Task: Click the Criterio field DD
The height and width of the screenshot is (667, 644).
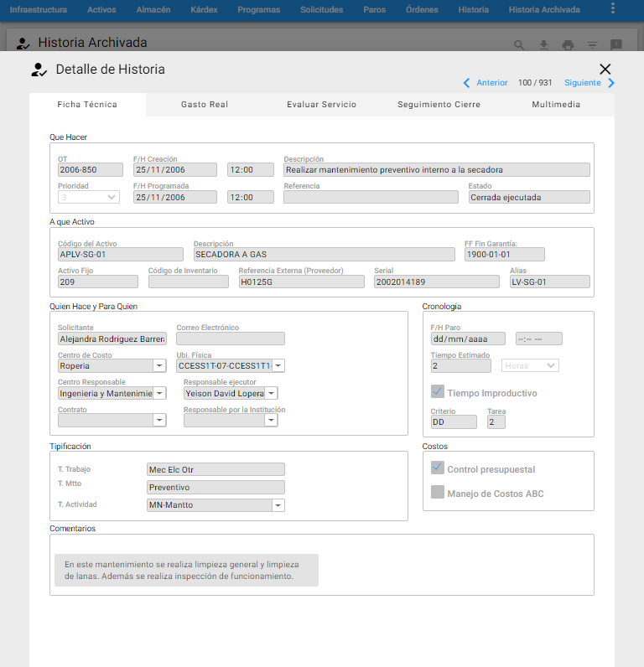Action: coord(454,422)
